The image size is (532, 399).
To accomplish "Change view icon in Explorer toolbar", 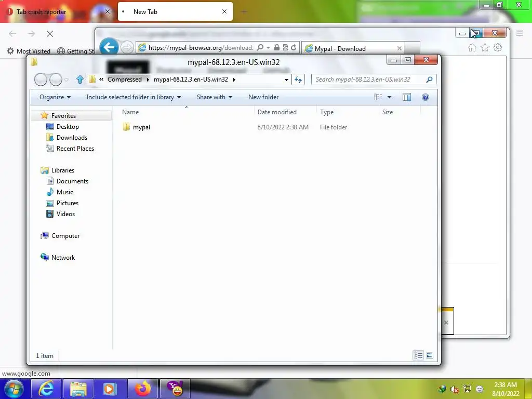I will 378,97.
